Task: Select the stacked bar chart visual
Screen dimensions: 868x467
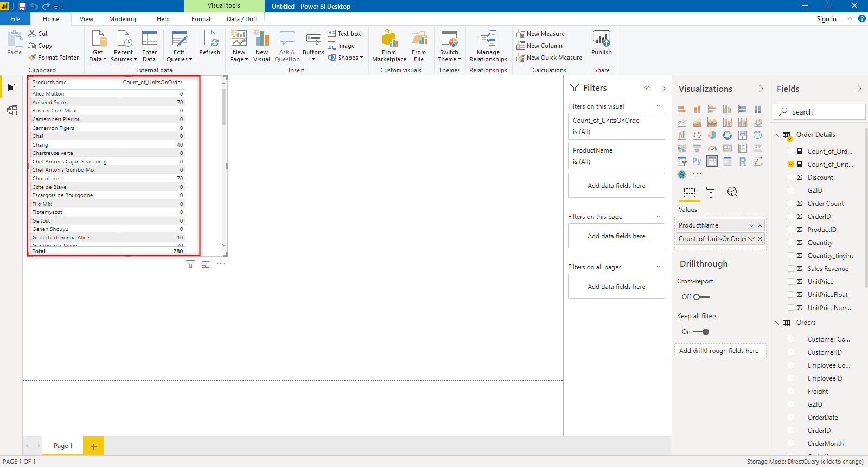Action: point(682,109)
